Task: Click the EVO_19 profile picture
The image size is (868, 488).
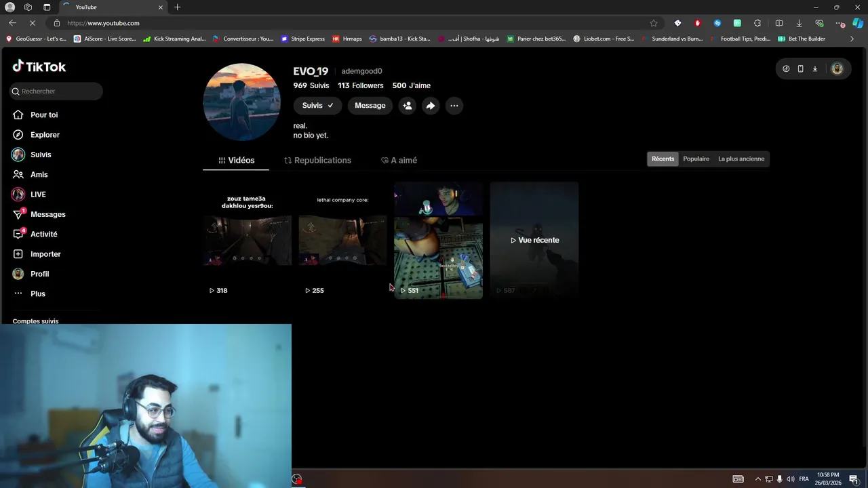Action: pos(241,102)
